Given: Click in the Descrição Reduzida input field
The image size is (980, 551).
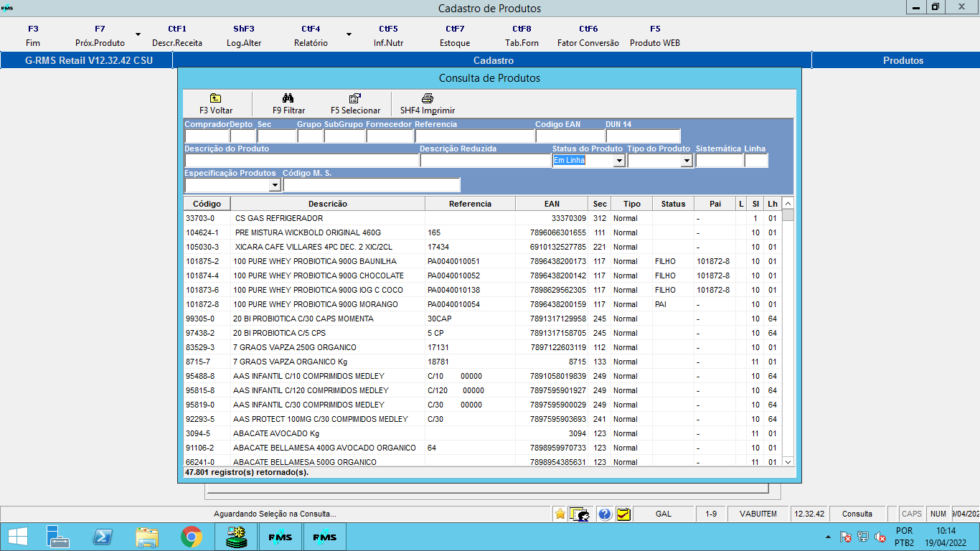Looking at the screenshot, I should (485, 161).
